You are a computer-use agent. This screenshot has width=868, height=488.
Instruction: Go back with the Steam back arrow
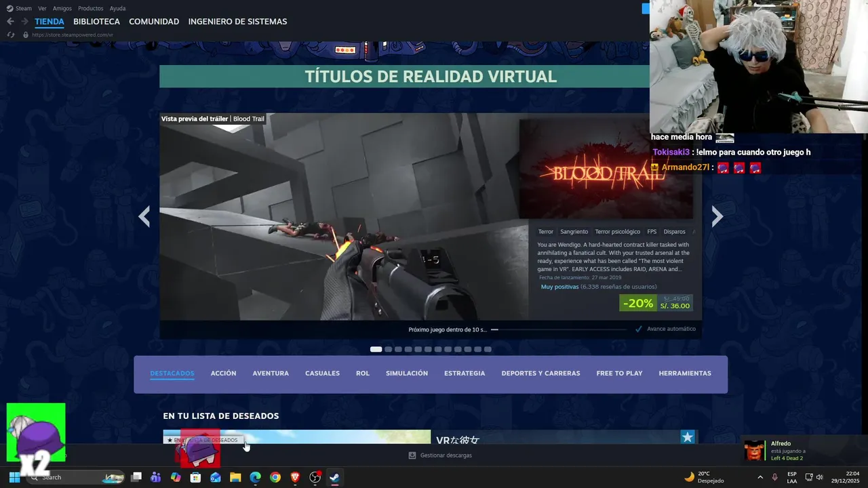[x=10, y=22]
